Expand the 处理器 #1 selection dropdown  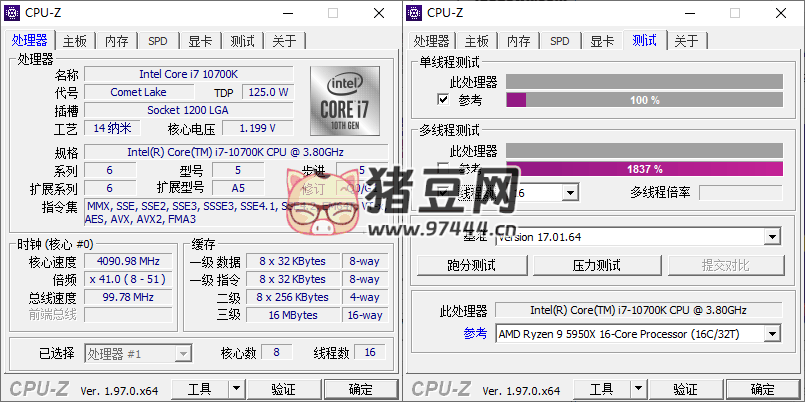click(182, 353)
